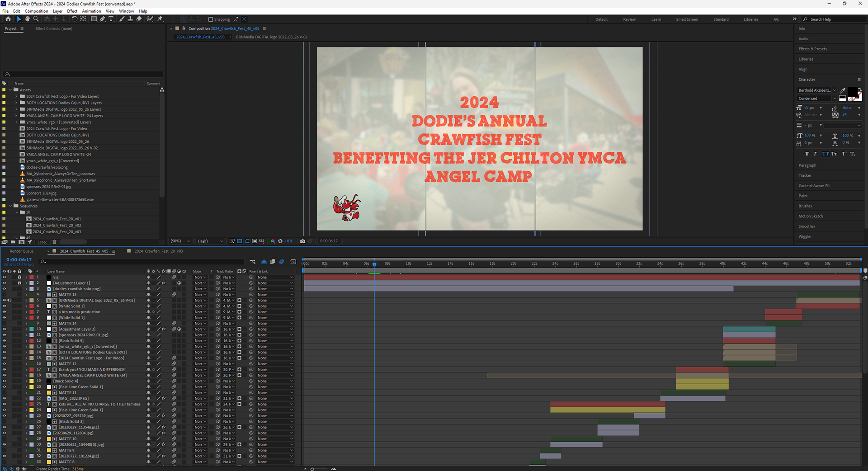Click the black fill color swatch in Character

(852, 91)
